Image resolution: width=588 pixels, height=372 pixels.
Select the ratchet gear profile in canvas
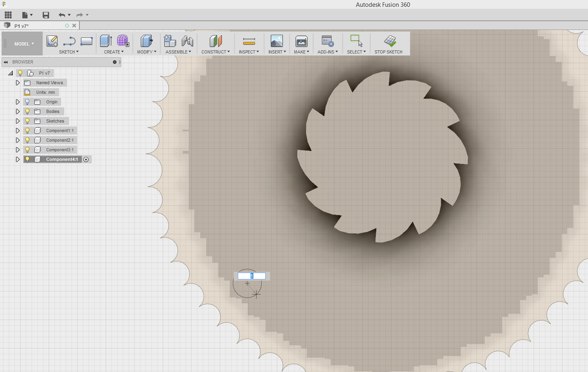pos(383,156)
